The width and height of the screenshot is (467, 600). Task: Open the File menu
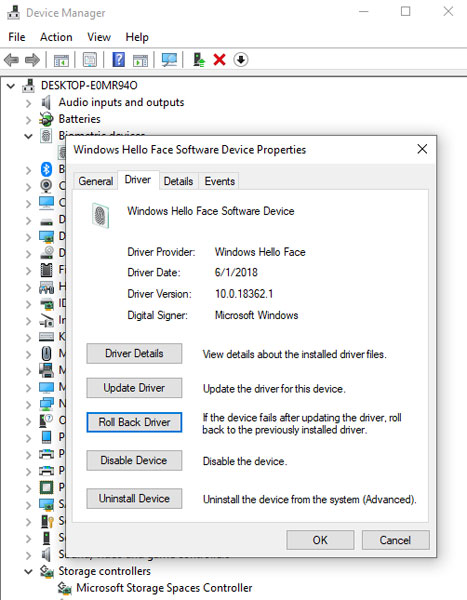[x=17, y=37]
